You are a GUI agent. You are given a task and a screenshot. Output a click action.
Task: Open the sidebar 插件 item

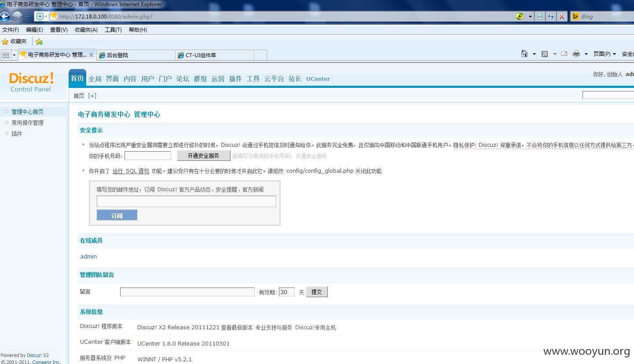pos(17,134)
